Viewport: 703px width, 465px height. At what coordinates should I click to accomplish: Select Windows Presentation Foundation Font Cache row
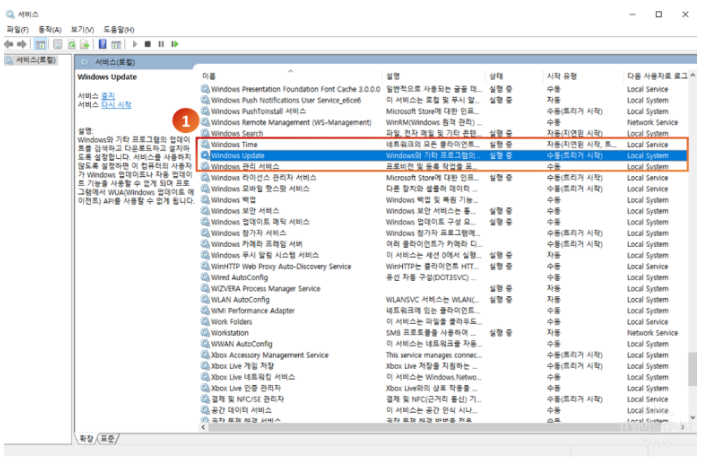coord(443,89)
